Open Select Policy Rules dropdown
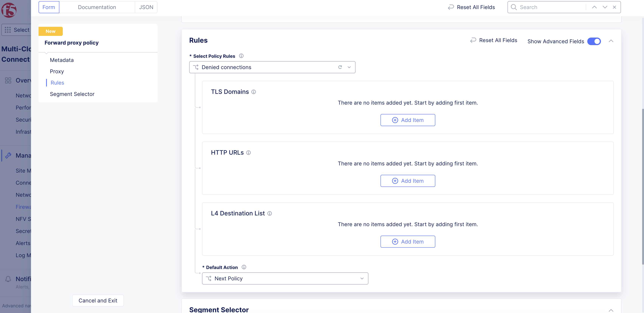This screenshot has height=313, width=644. (349, 67)
